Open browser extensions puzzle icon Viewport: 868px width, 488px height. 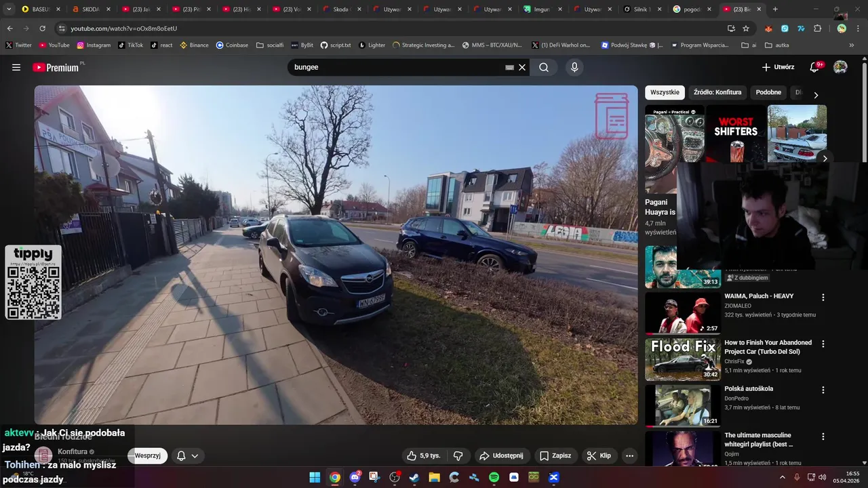click(x=817, y=28)
